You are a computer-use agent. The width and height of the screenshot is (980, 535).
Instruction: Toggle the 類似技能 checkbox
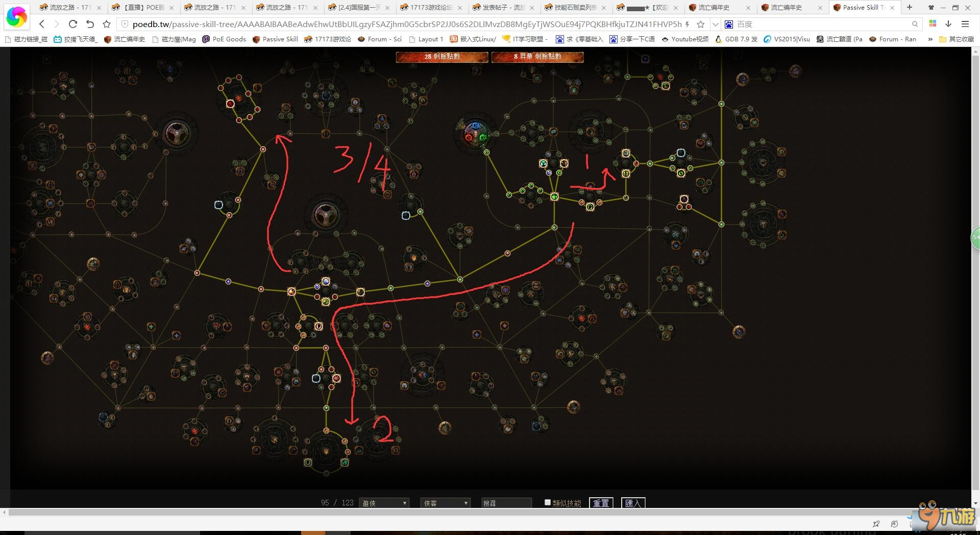[547, 502]
